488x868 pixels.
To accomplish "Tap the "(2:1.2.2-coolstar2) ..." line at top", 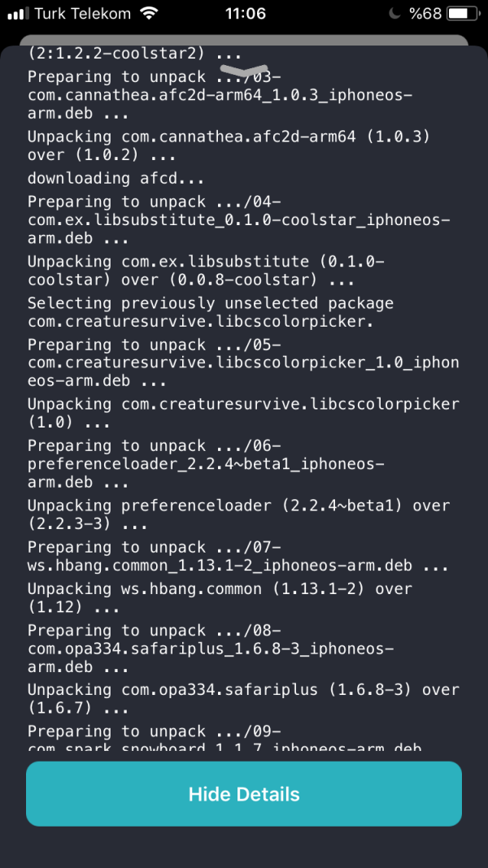I will click(134, 54).
